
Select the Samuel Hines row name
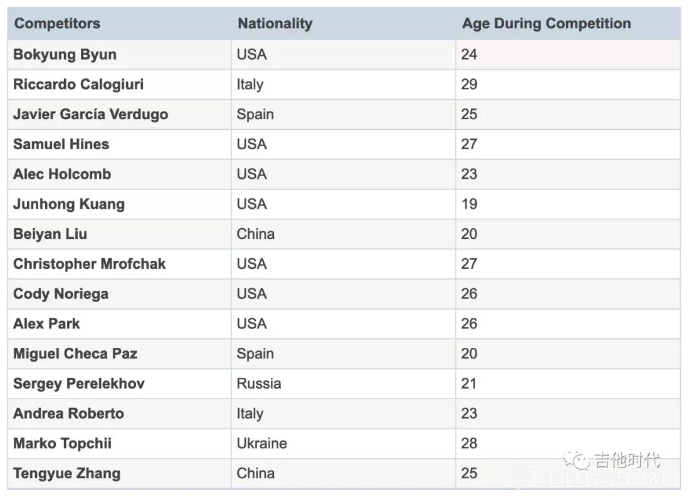click(x=61, y=144)
